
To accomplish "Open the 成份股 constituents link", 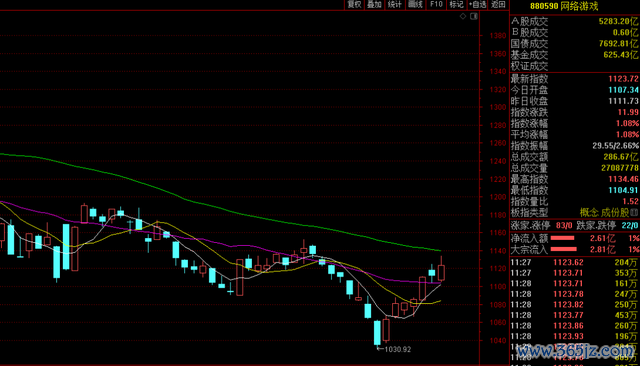I will point(615,213).
